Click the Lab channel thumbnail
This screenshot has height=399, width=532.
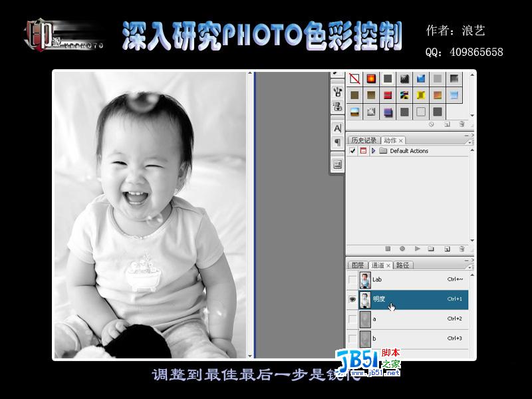pyautogui.click(x=364, y=281)
